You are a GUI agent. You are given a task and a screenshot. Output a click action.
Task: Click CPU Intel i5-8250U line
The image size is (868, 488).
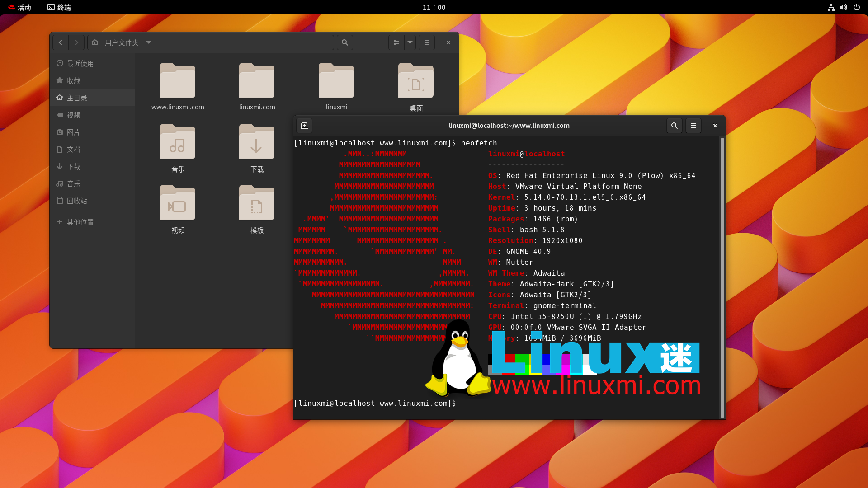(565, 316)
